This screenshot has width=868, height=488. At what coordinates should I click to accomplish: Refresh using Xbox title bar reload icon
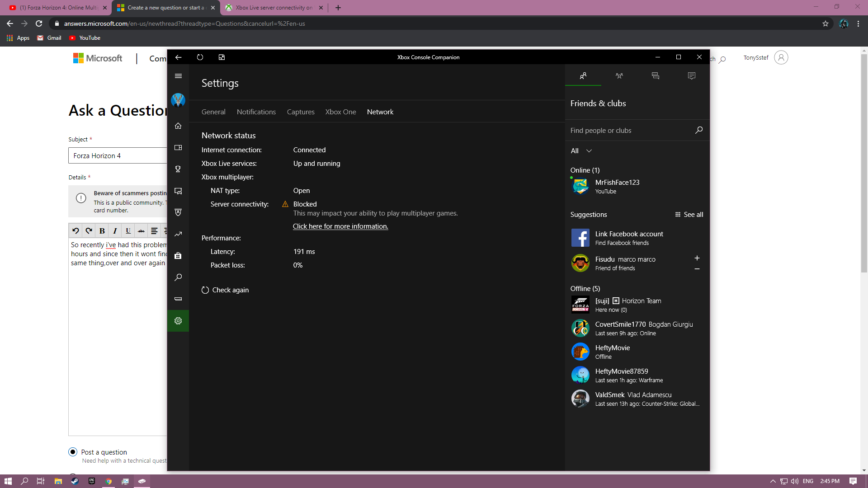[200, 57]
